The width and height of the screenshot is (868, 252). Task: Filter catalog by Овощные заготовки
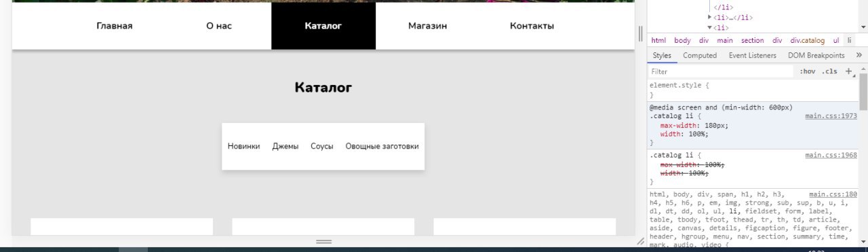(382, 146)
